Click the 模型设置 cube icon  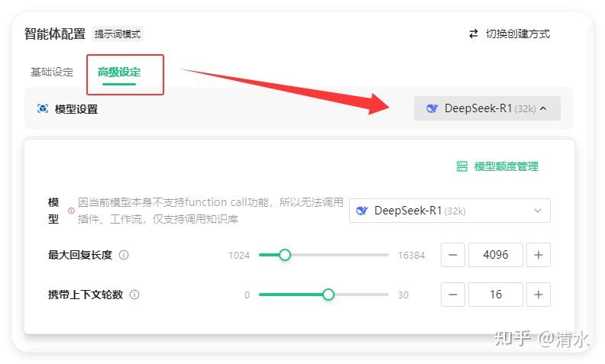(43, 108)
